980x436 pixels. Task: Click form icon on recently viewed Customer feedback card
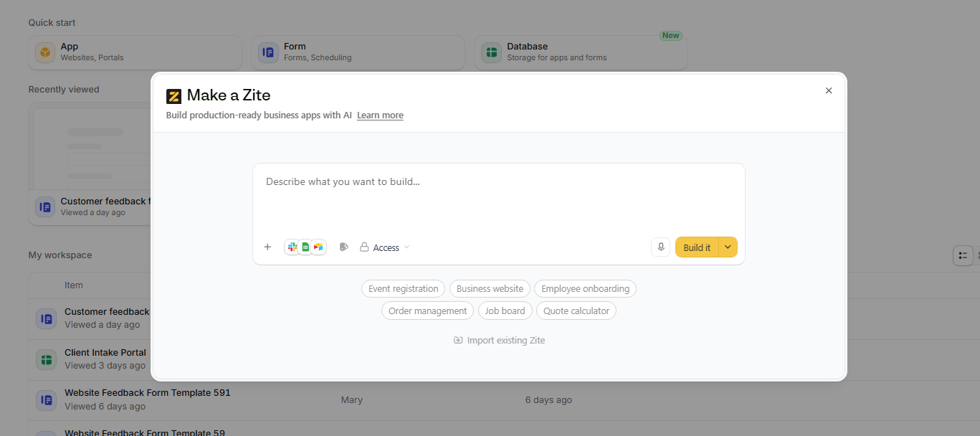tap(45, 207)
